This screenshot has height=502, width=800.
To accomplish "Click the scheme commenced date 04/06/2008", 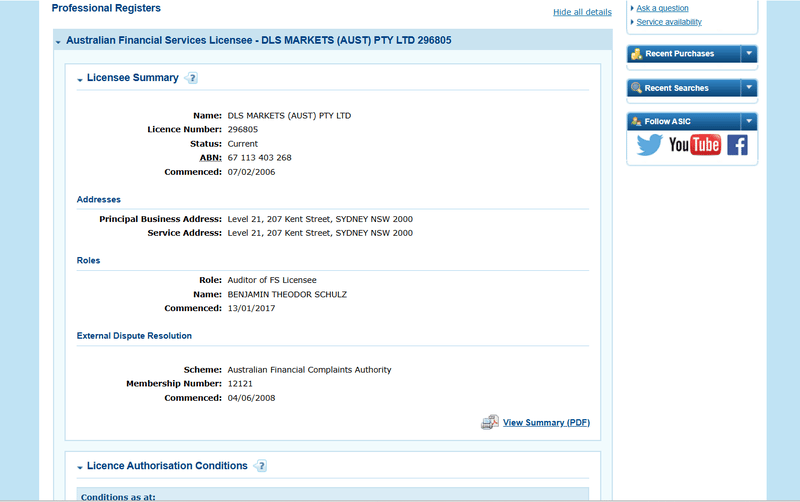I will point(252,398).
